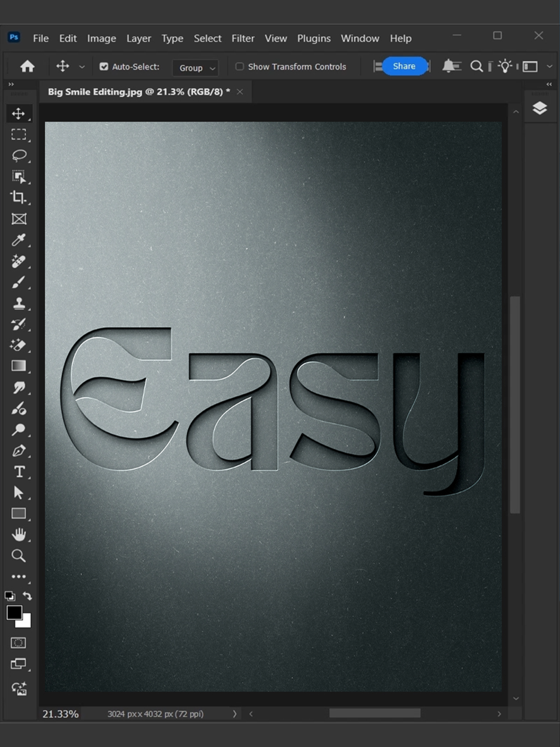Open the Select menu
Screen dimensions: 560x747
(x=208, y=38)
